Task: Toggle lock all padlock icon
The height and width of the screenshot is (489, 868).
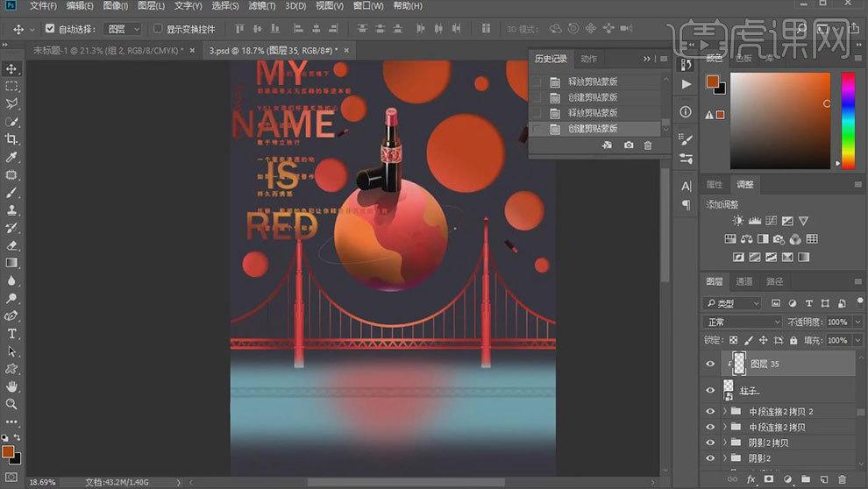Action: click(793, 340)
